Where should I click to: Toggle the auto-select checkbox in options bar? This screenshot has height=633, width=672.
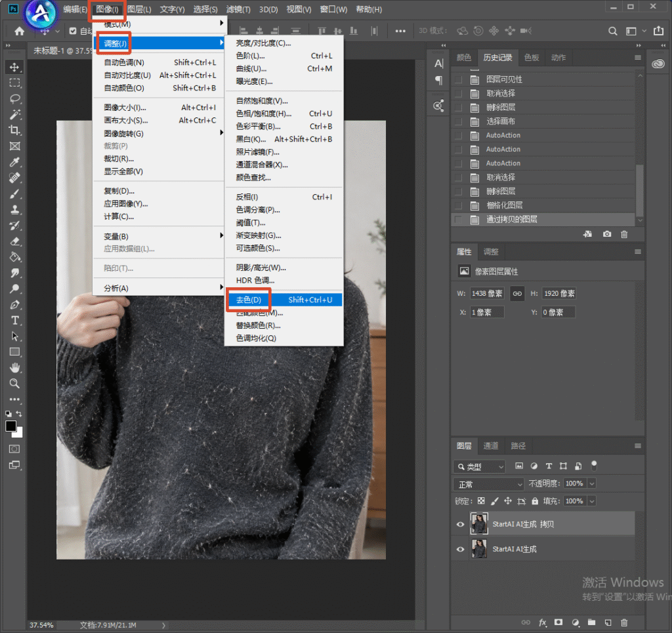[x=73, y=31]
